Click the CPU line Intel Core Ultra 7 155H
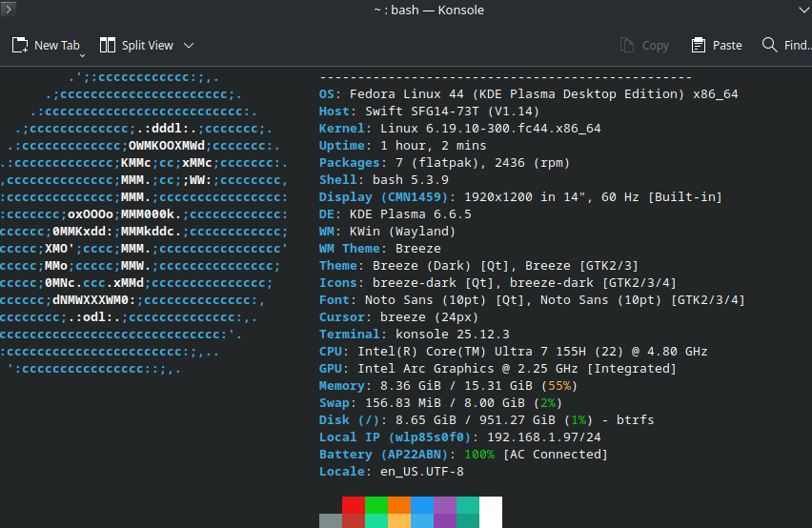Image resolution: width=812 pixels, height=528 pixels. click(x=513, y=351)
